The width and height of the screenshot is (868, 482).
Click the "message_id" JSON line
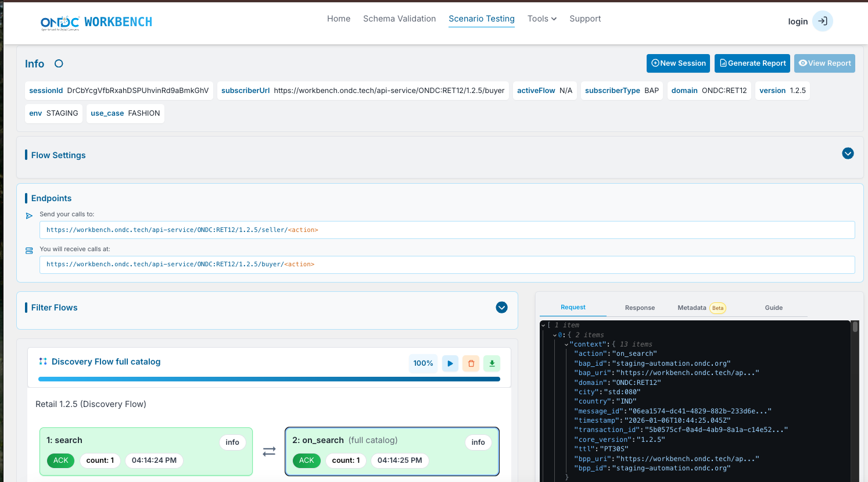673,411
